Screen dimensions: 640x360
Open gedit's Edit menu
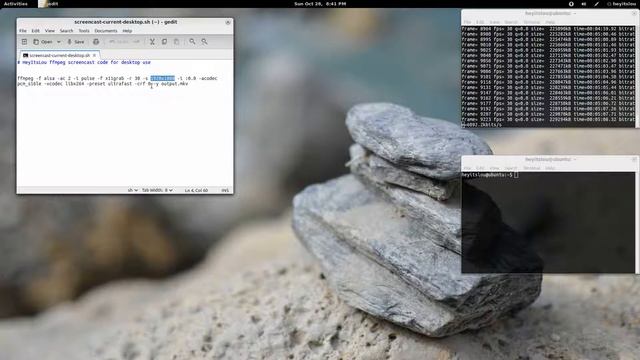(x=36, y=31)
